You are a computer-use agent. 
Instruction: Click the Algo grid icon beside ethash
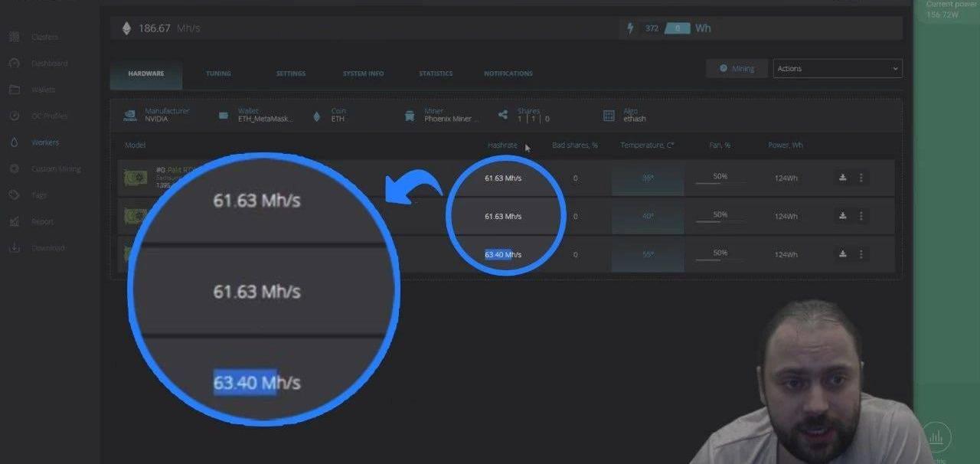pyautogui.click(x=609, y=116)
